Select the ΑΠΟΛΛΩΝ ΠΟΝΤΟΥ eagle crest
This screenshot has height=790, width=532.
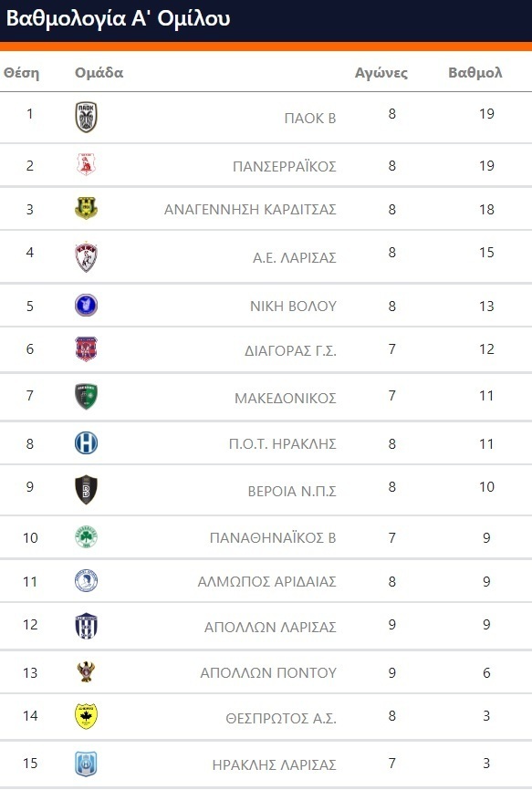(86, 671)
